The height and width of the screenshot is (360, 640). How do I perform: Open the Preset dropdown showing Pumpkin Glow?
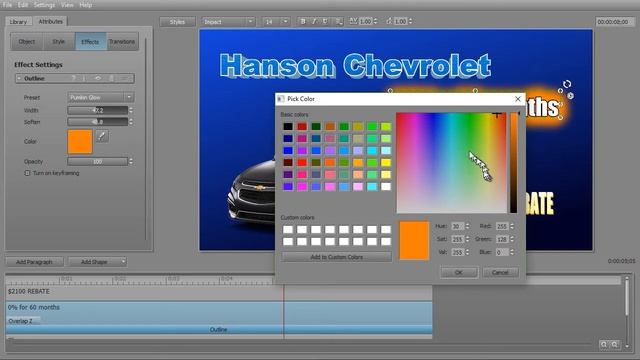tap(100, 97)
